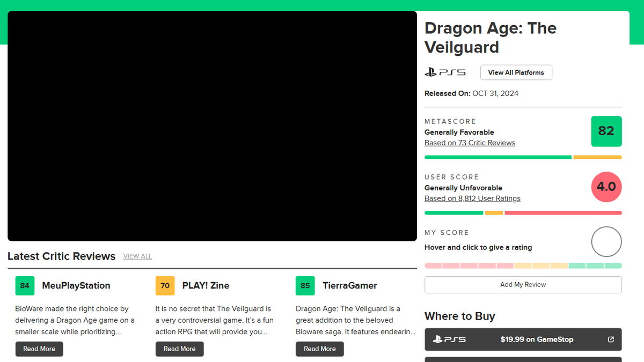Click the MeuPlayStation review excerpt text
This screenshot has width=644, height=362.
tap(75, 320)
